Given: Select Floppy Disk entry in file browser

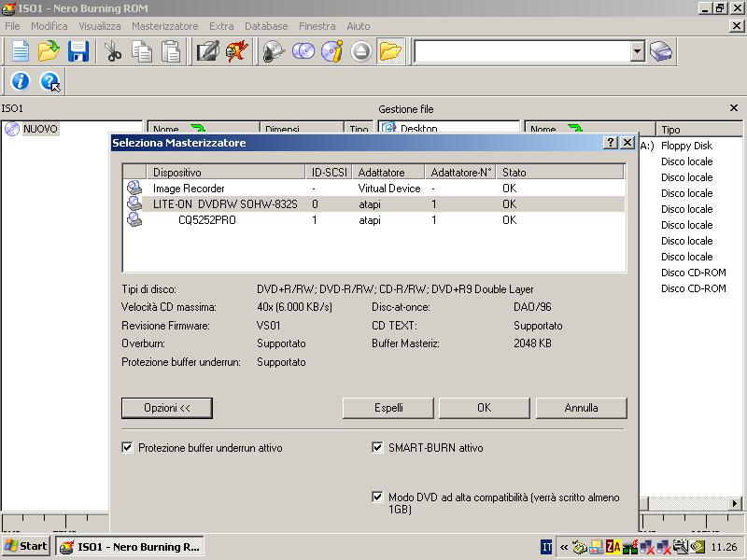Looking at the screenshot, I should coord(686,146).
